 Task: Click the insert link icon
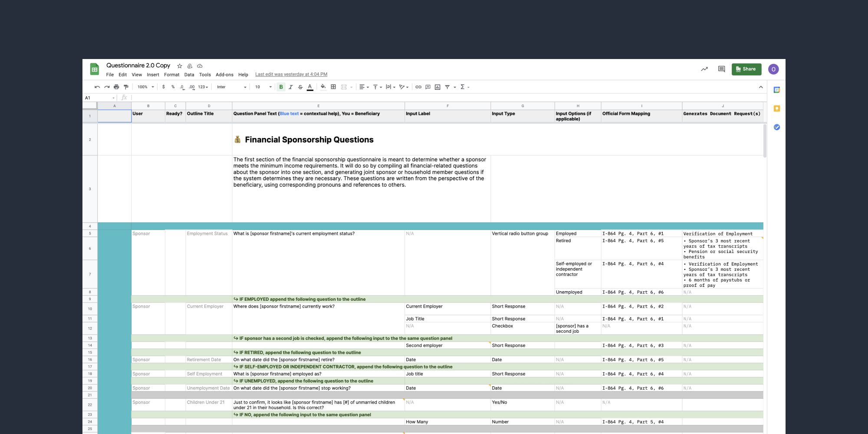pyautogui.click(x=418, y=87)
